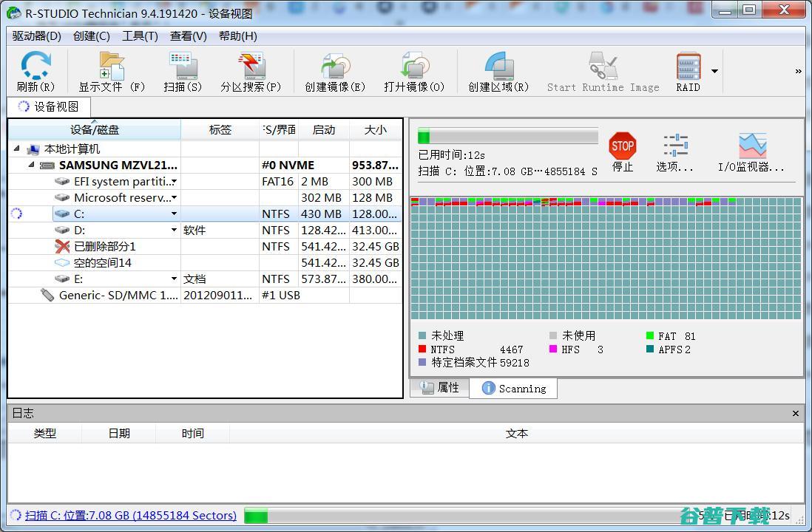Open Partition Search (分区搜索) tool
Screen dimensions: 812x532
(251, 67)
